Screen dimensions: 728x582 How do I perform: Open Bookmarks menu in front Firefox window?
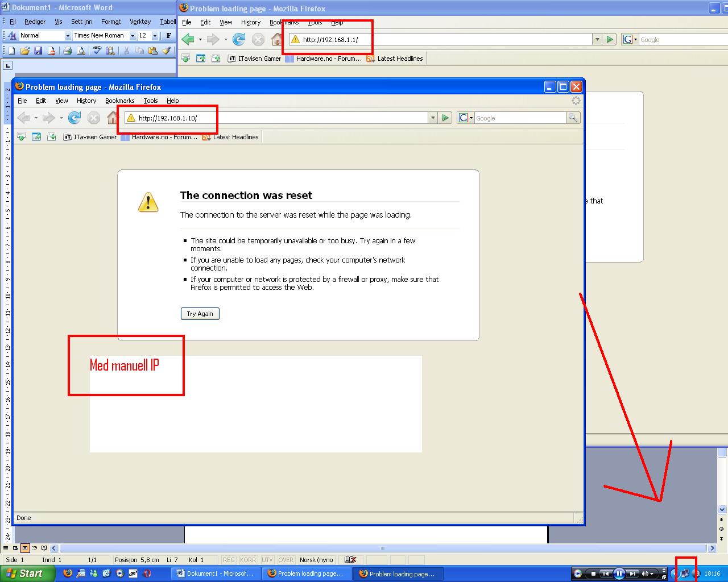(x=119, y=101)
